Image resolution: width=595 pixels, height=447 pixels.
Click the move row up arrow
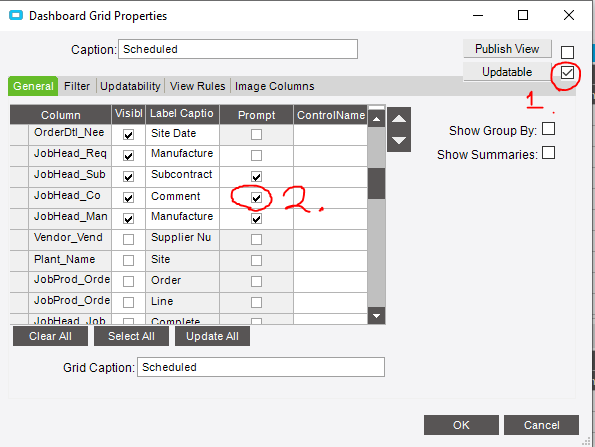[399, 118]
